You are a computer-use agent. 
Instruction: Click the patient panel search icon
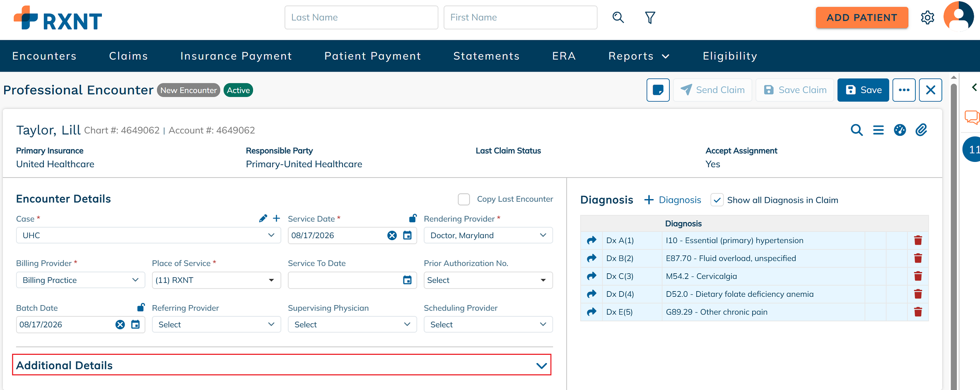[x=857, y=130]
